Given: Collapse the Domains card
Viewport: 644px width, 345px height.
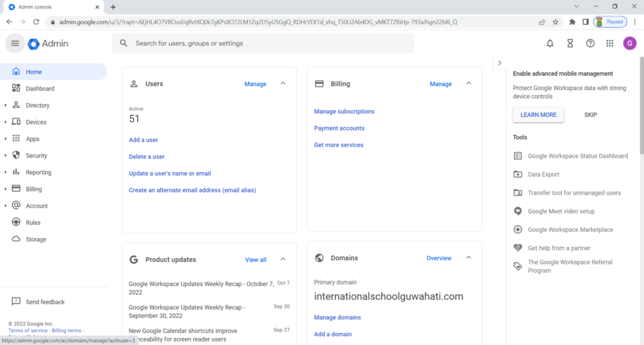Looking at the screenshot, I should point(468,258).
